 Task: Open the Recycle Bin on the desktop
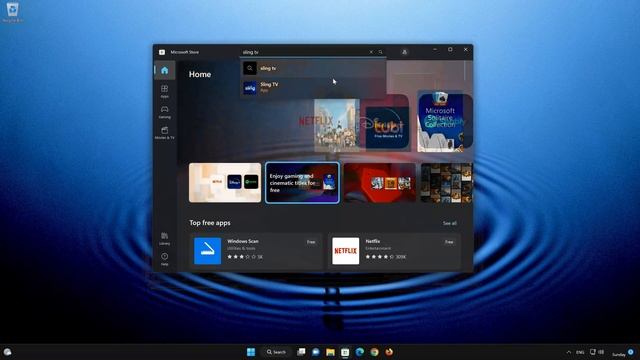coord(12,11)
